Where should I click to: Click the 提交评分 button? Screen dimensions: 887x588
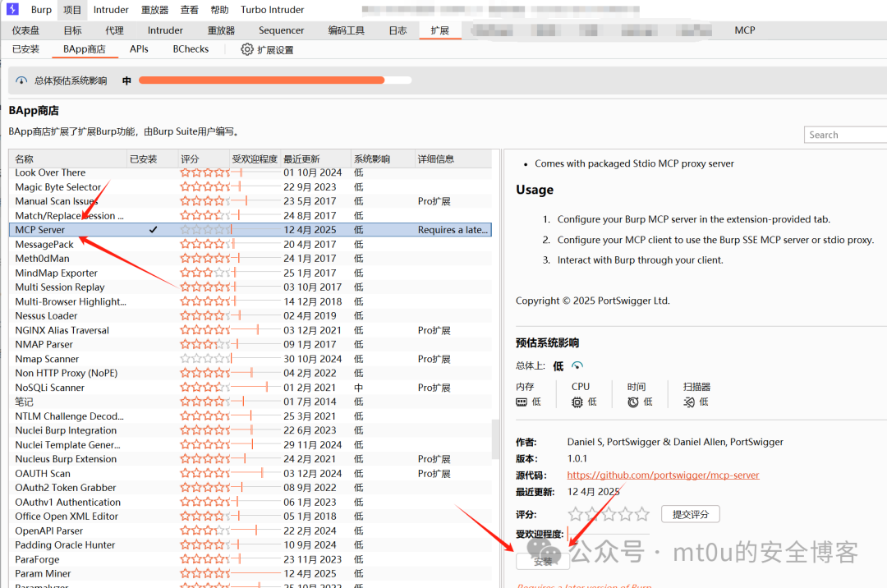tap(690, 514)
